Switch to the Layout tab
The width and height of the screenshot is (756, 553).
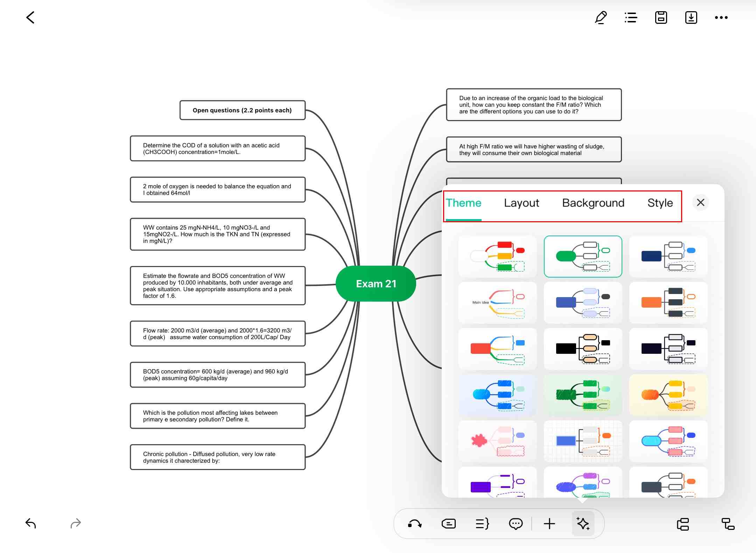(521, 203)
